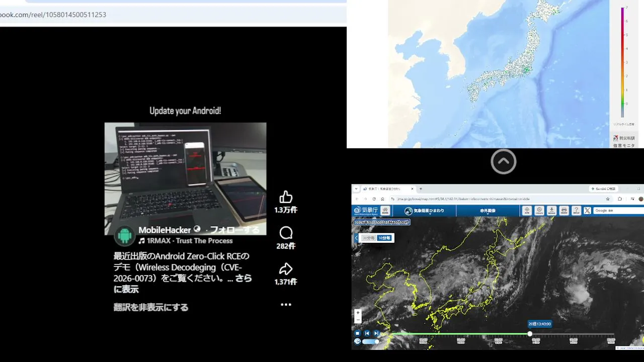Viewport: 644px width, 362px height.
Task: Click the X (Twitter) share icon
Action: [x=587, y=211]
